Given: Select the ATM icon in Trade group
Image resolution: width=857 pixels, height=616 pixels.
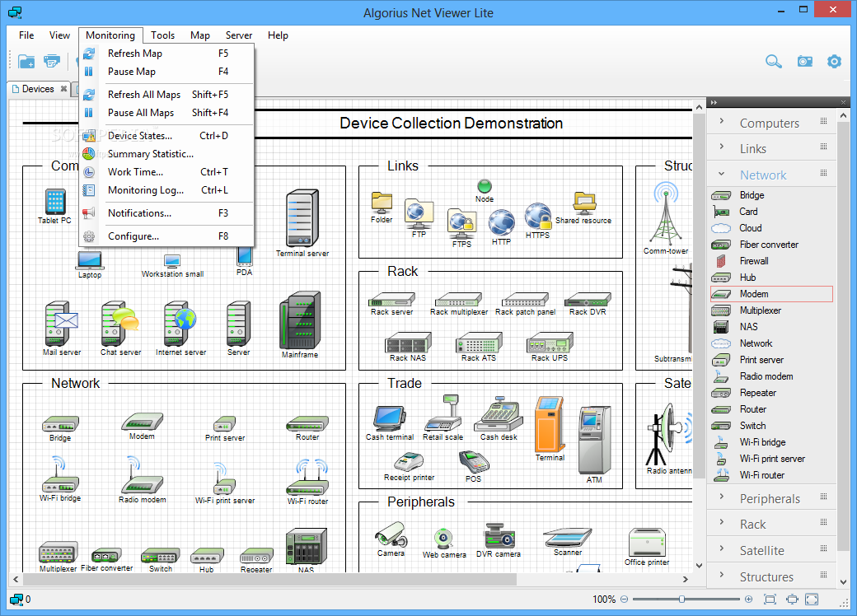Looking at the screenshot, I should 594,438.
